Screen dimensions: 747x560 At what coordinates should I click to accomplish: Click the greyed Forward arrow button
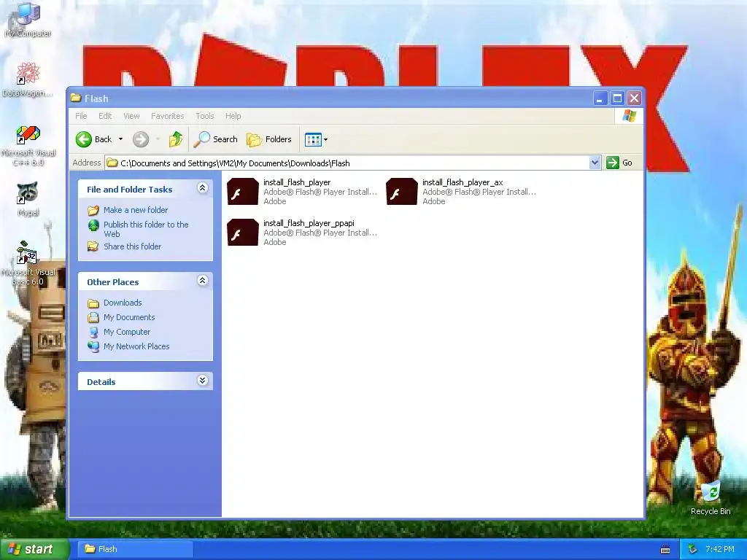(x=141, y=139)
